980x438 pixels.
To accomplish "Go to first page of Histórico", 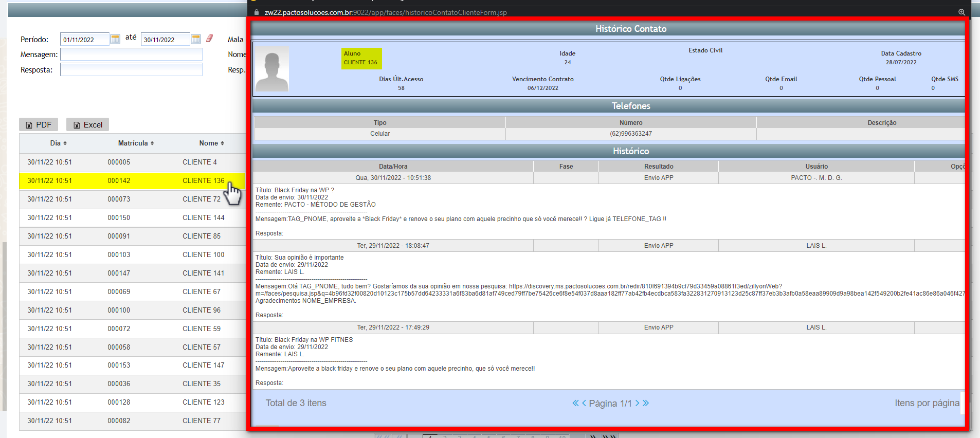I will pyautogui.click(x=575, y=403).
